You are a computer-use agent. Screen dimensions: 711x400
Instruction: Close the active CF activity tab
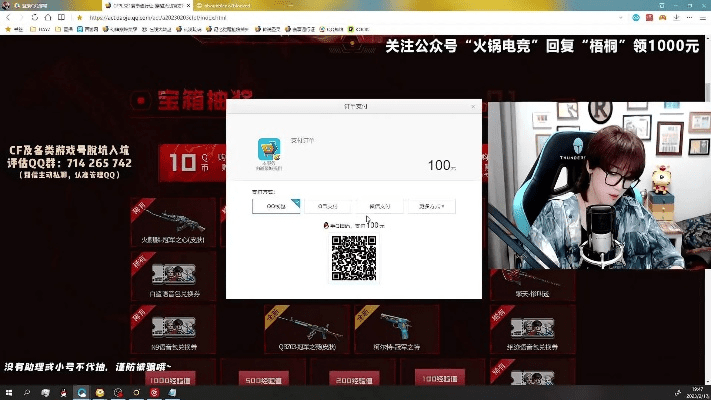click(189, 5)
